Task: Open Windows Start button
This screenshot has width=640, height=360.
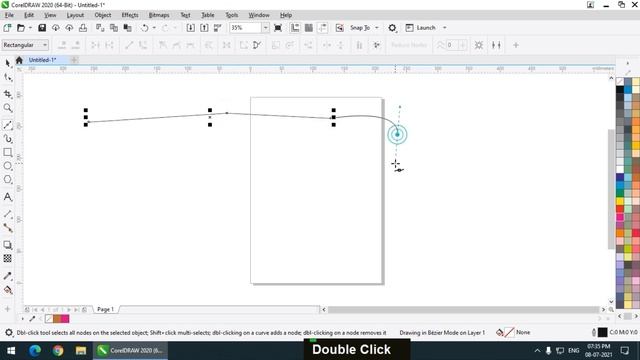Action: (11, 351)
